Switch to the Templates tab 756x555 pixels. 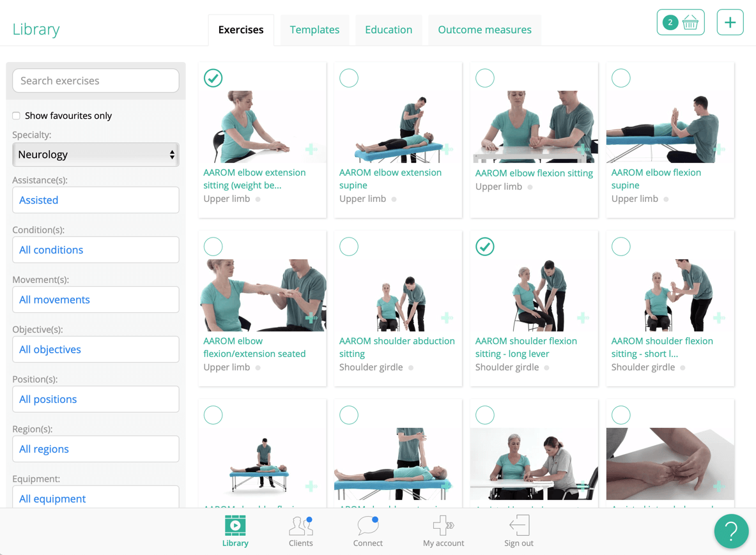click(x=314, y=29)
